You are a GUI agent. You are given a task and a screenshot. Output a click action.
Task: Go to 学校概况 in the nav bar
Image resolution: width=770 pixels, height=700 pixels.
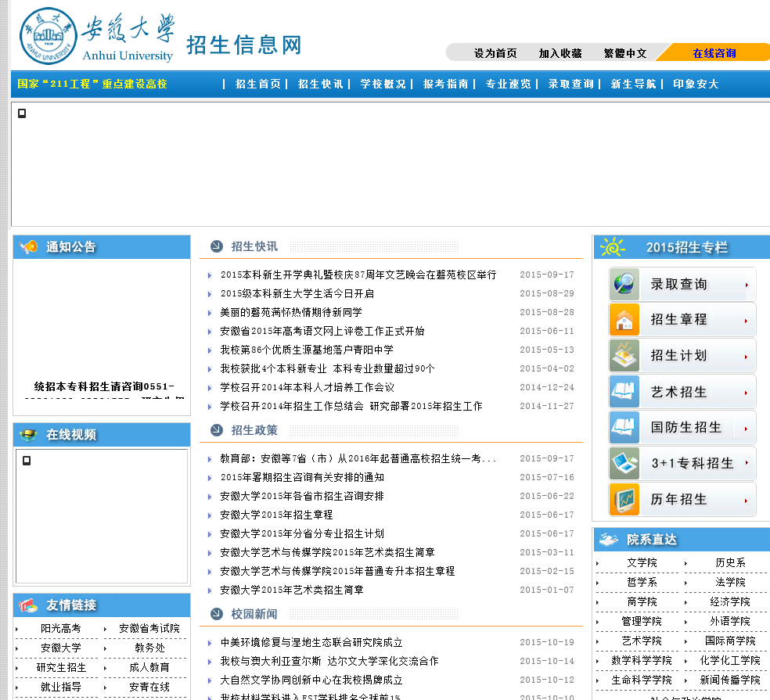coord(383,84)
